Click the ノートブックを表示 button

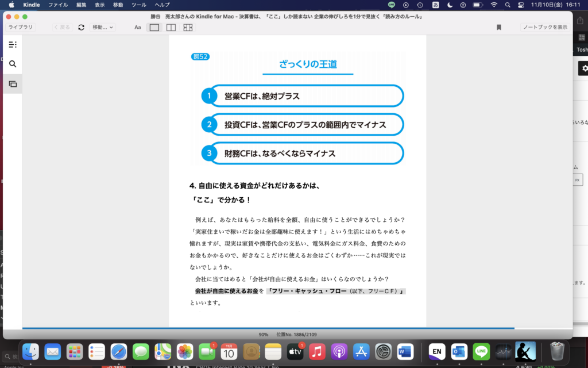pyautogui.click(x=545, y=27)
